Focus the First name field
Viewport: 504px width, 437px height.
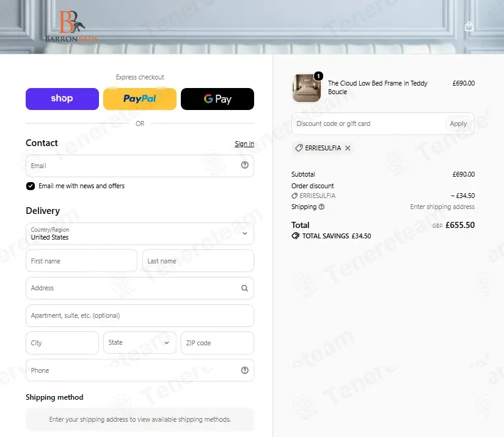pyautogui.click(x=82, y=261)
